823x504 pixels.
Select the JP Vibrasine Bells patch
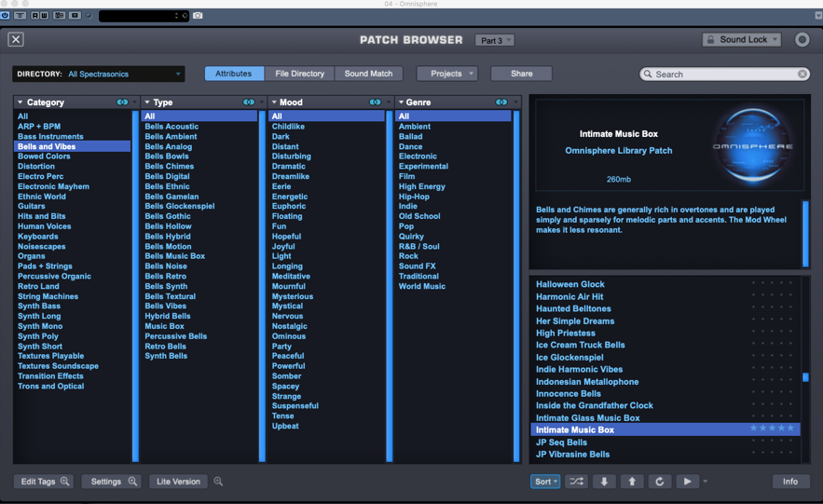[x=572, y=455]
